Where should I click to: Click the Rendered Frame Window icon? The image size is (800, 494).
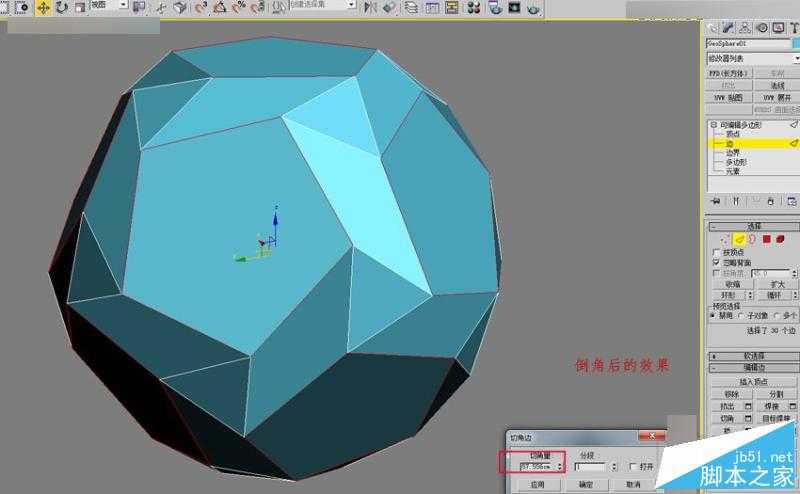coord(514,7)
